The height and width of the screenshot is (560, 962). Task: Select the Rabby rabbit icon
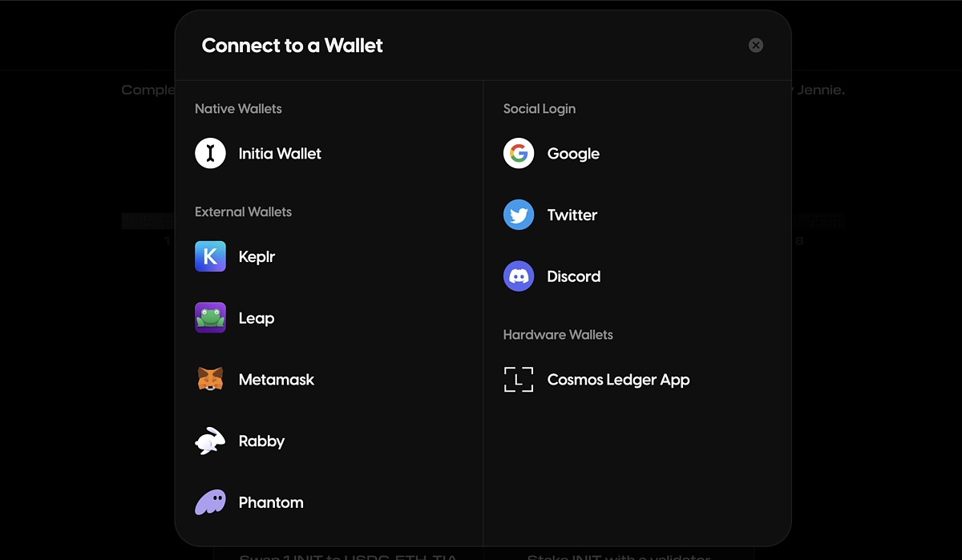click(210, 441)
